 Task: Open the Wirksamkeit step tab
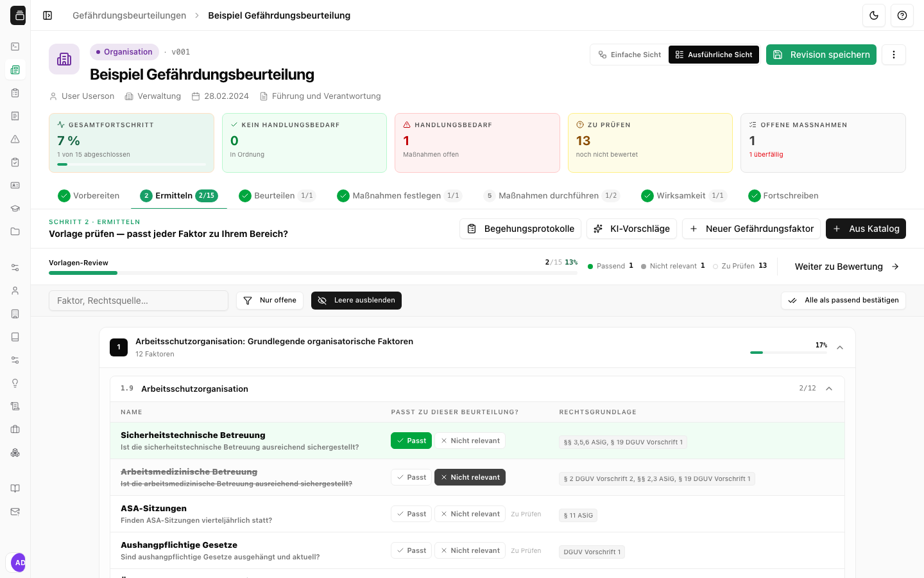coord(684,196)
